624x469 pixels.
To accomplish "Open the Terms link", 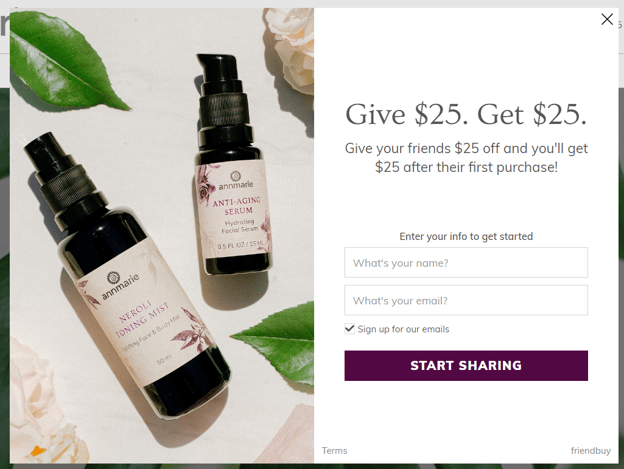I will tap(334, 450).
